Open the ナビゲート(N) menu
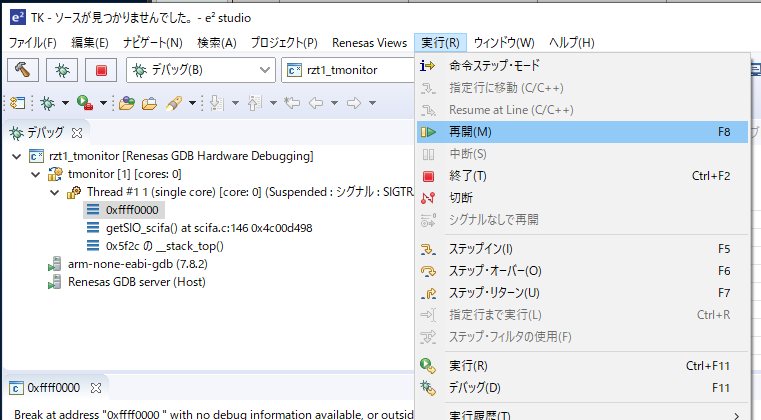Image resolution: width=761 pixels, height=420 pixels. 152,43
